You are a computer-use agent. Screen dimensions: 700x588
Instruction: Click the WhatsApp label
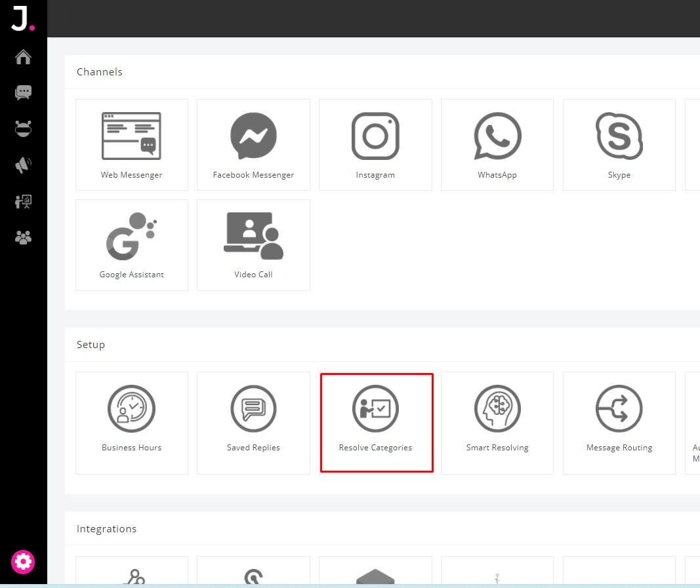tap(497, 175)
